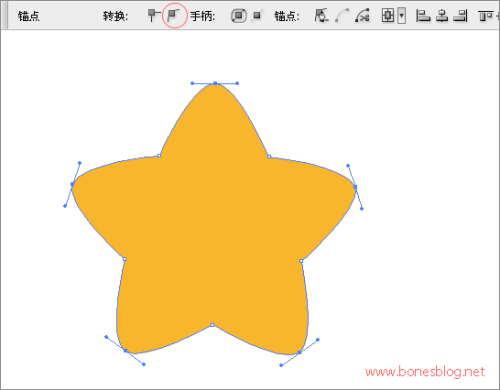Select the star's right tip anchor point
This screenshot has width=500, height=390.
pyautogui.click(x=355, y=187)
